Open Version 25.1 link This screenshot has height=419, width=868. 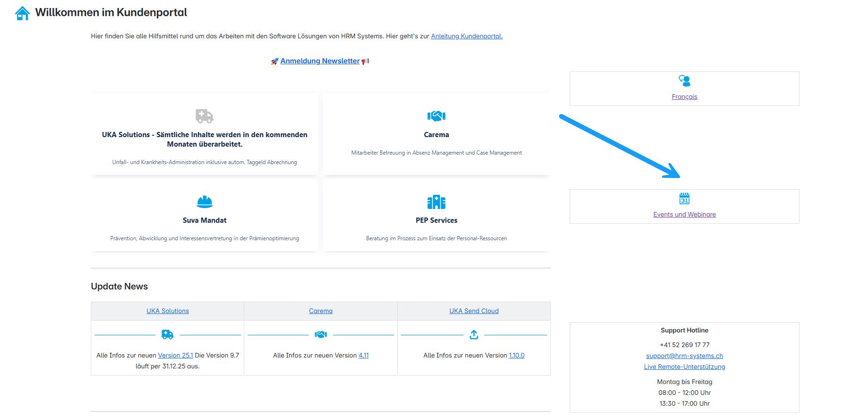175,355
